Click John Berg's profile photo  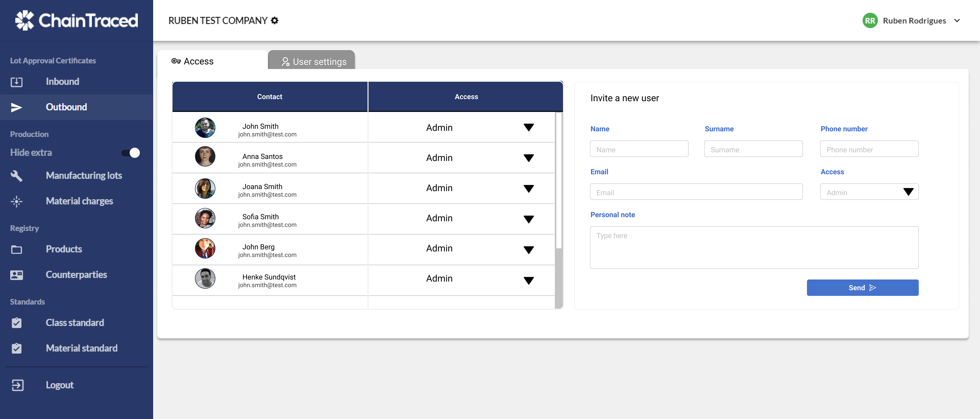(205, 248)
